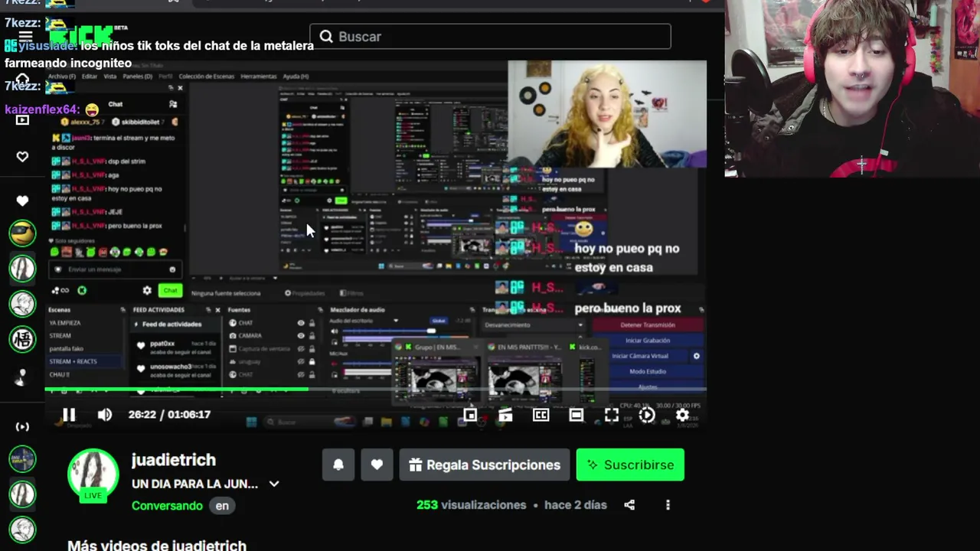Open the sunglasses emoji channel avatar in sidebar
The height and width of the screenshot is (551, 980).
pos(22,233)
